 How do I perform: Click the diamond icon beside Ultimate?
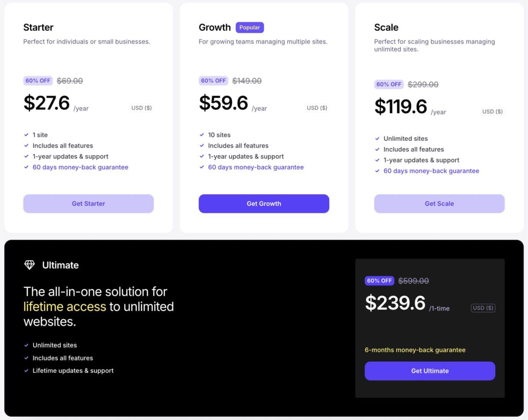(29, 265)
